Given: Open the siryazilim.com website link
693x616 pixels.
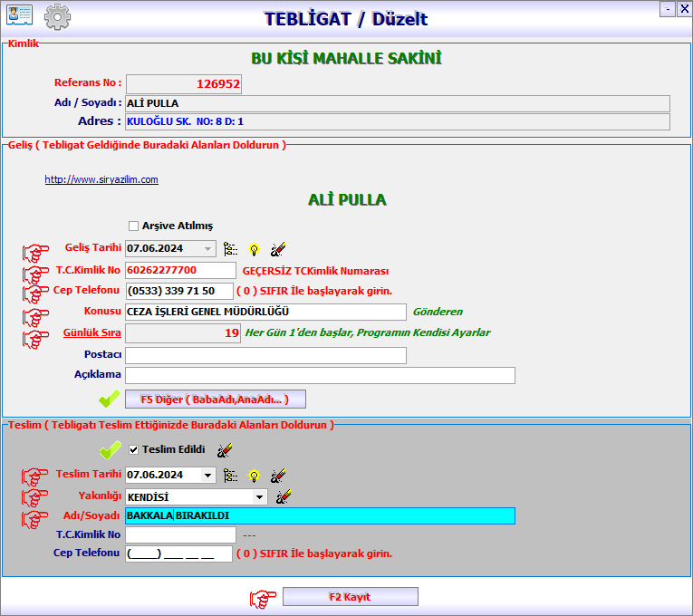Looking at the screenshot, I should pyautogui.click(x=101, y=179).
